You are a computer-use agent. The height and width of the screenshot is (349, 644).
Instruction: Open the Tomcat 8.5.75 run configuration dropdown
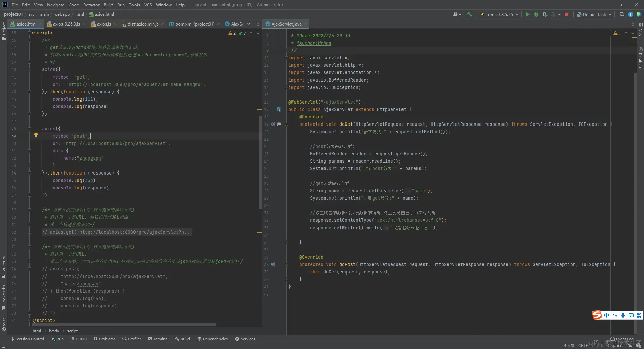(499, 14)
